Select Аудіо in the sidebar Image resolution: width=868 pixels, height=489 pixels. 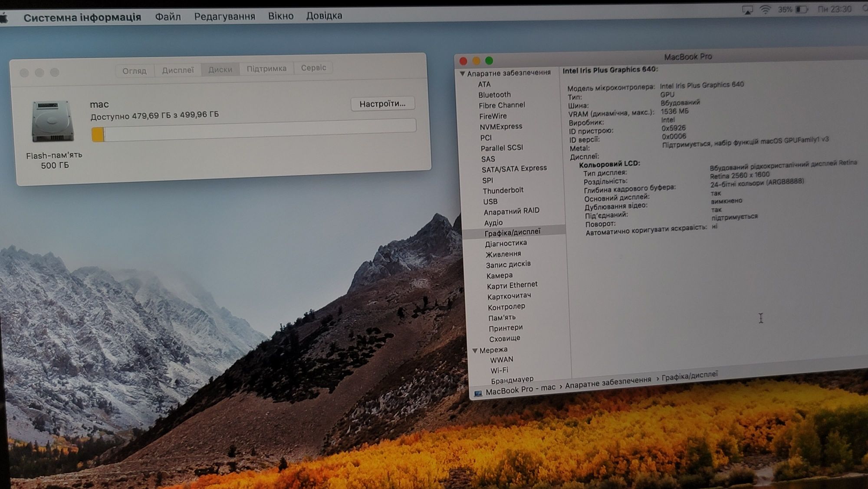coord(493,223)
